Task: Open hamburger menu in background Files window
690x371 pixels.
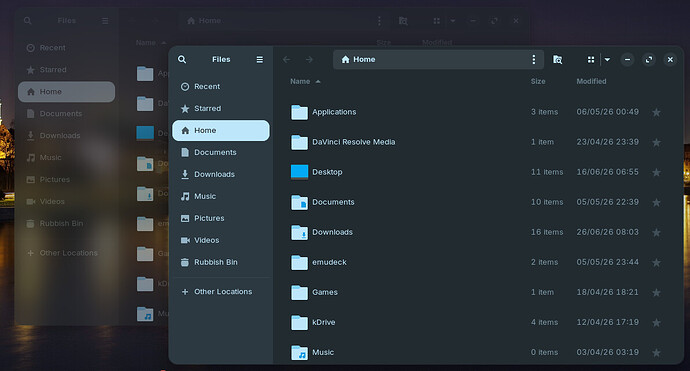Action: [105, 21]
